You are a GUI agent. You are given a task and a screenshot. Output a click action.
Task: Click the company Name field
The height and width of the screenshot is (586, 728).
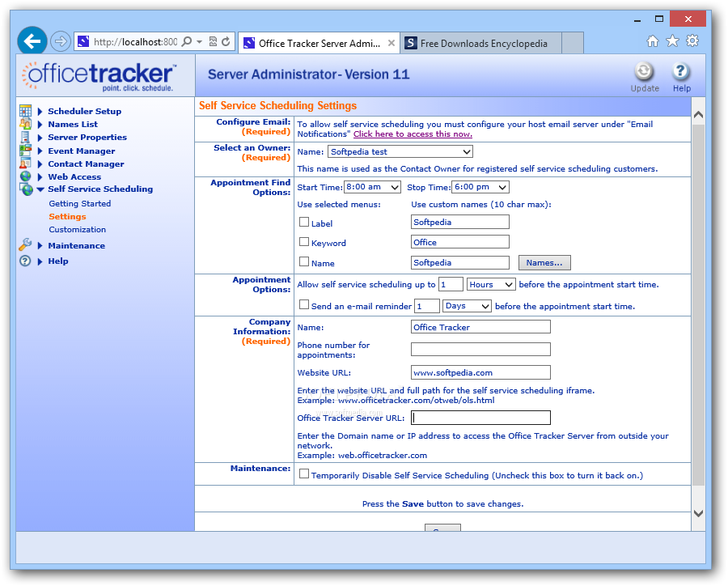pos(480,327)
